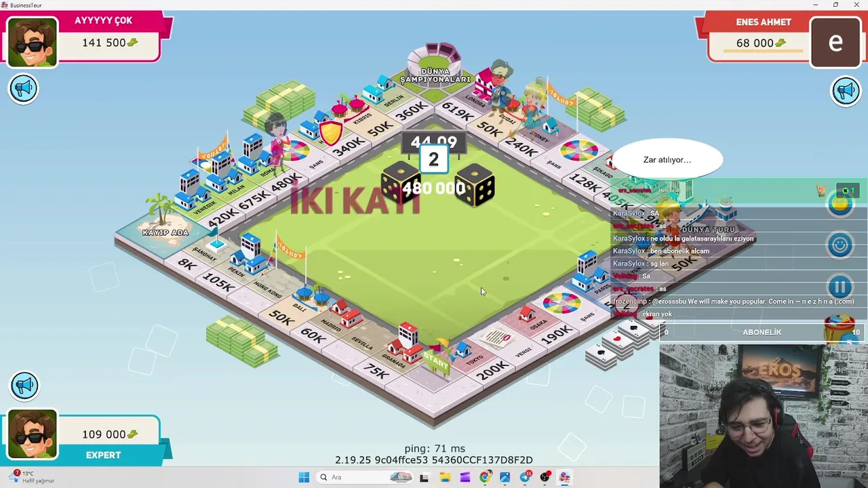The image size is (868, 488).
Task: Click the shield icon on Kıbrıs tile
Action: tap(330, 133)
